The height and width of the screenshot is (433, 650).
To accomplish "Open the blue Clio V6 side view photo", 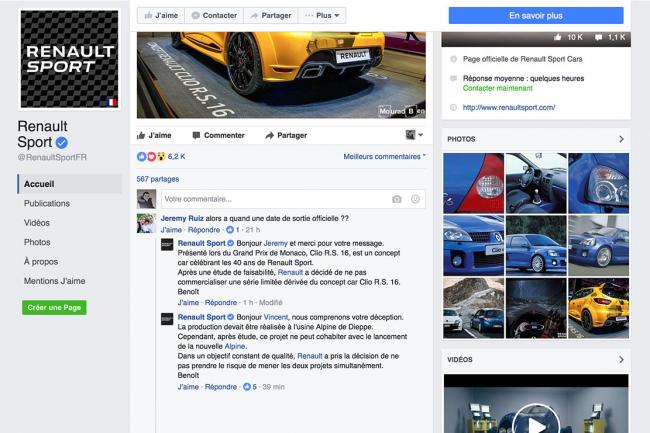I will 536,245.
